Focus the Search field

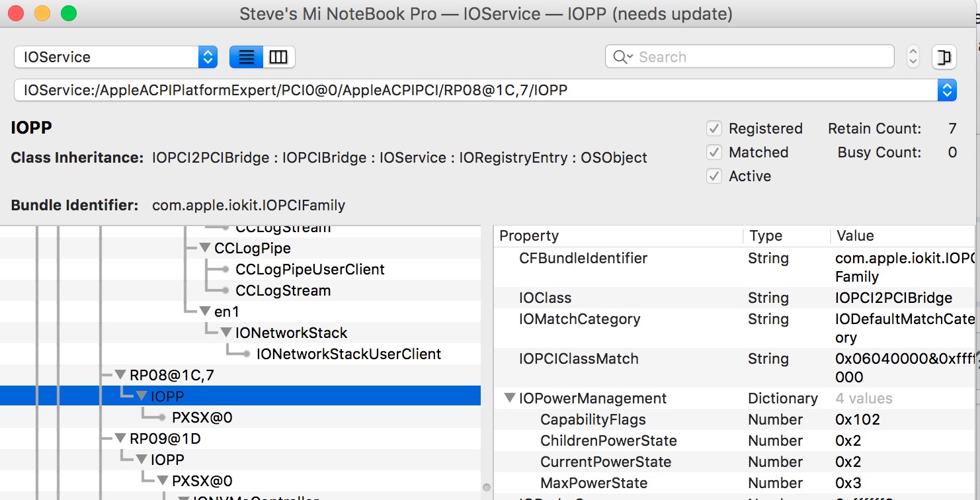pyautogui.click(x=750, y=57)
